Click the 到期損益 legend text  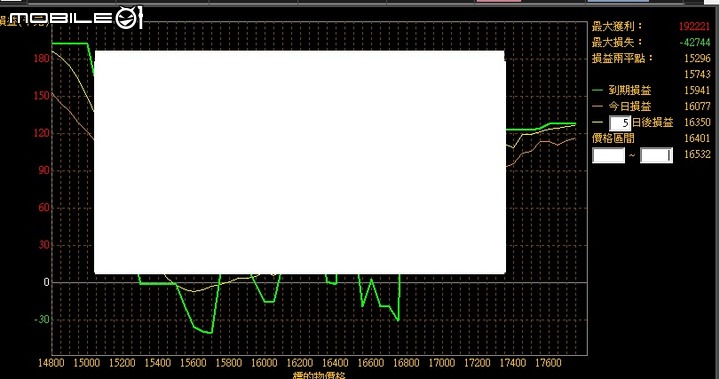(x=630, y=91)
